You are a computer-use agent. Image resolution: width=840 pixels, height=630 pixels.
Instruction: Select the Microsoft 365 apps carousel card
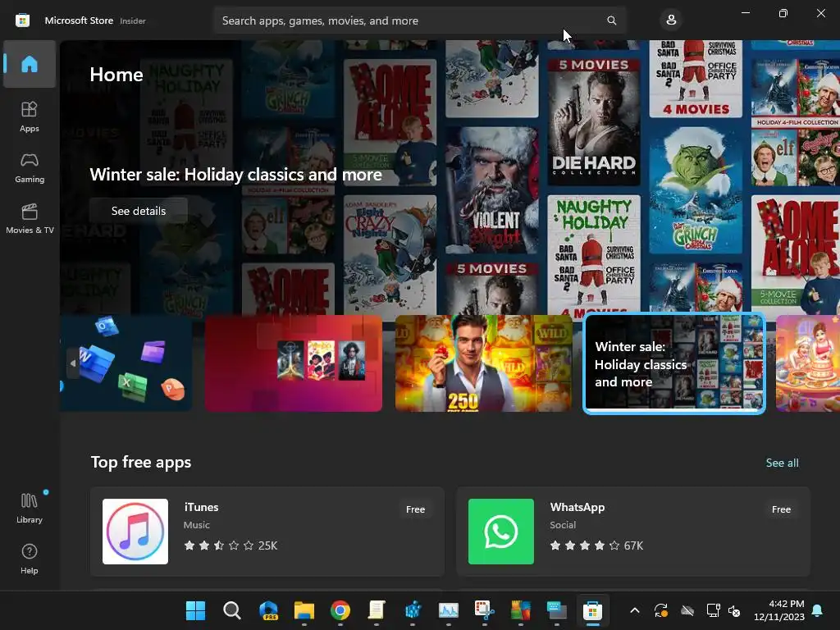click(x=126, y=363)
